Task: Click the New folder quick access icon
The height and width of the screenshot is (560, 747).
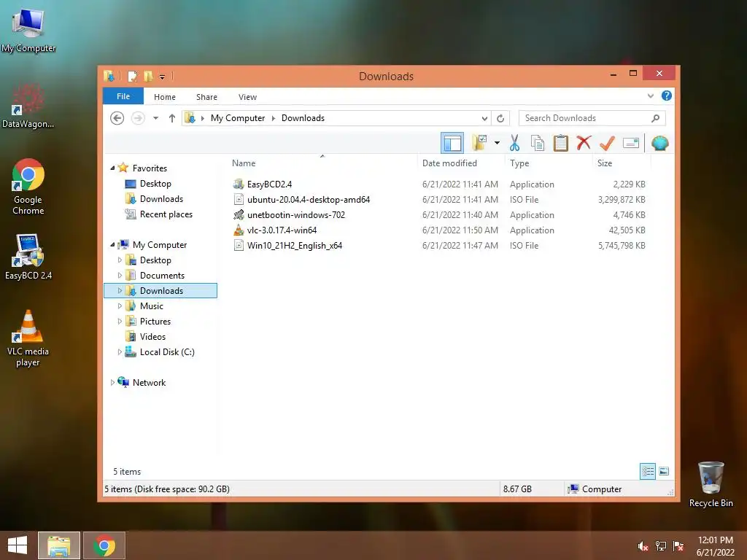Action: point(149,76)
